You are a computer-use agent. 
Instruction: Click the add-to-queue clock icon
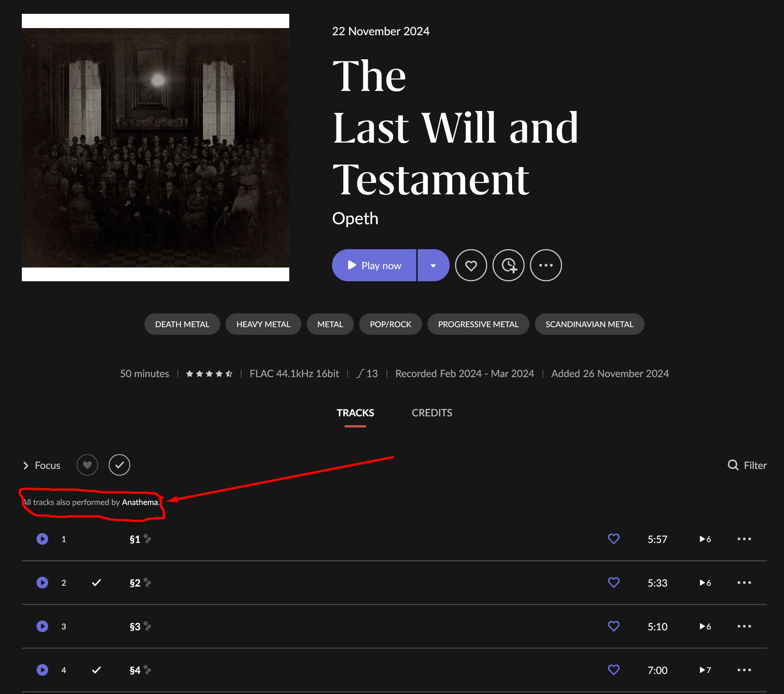coord(508,265)
